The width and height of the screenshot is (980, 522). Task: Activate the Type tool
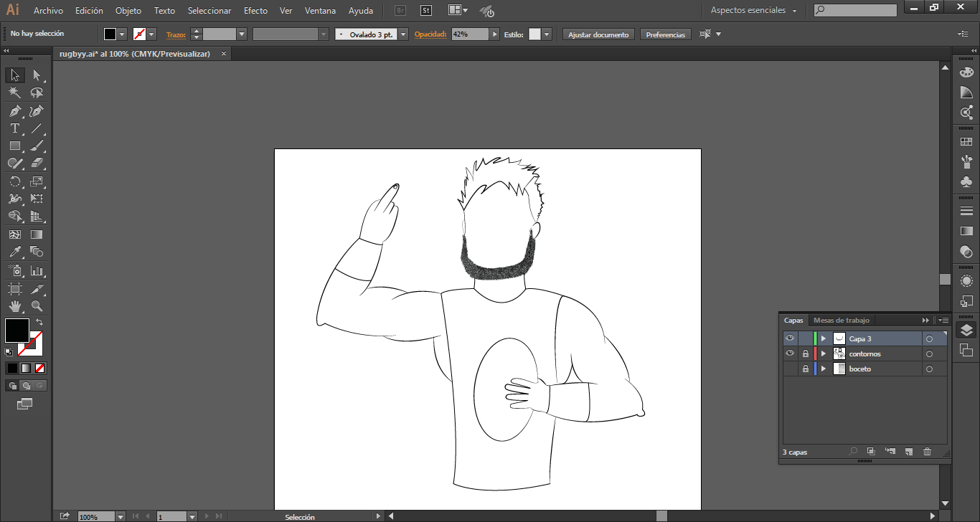(x=15, y=129)
